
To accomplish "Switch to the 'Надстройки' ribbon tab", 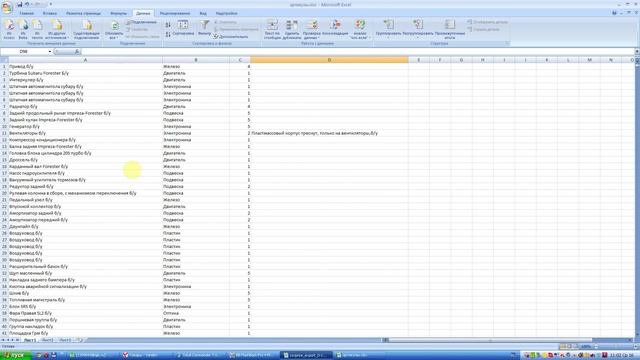I will (227, 13).
